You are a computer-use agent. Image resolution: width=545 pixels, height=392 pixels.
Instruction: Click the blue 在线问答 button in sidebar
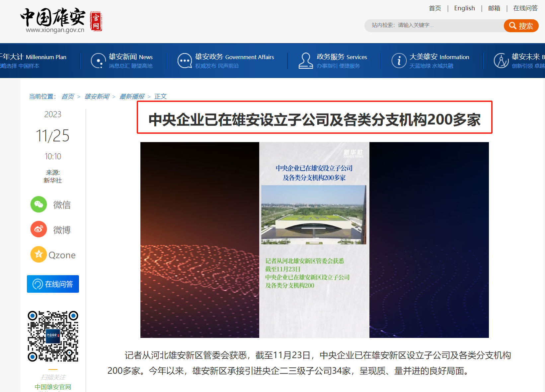click(53, 284)
